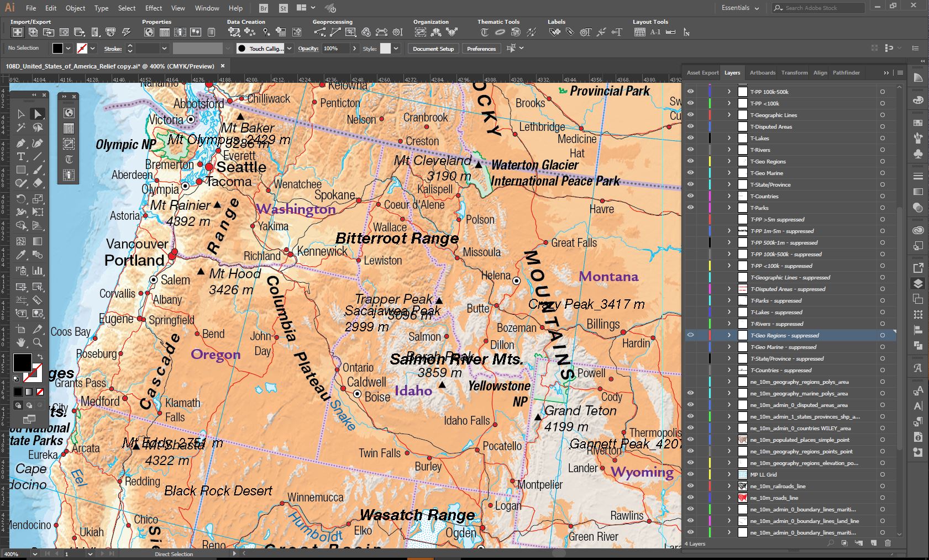The image size is (929, 560).
Task: Open the fill color dropdown arrow
Action: [68, 49]
